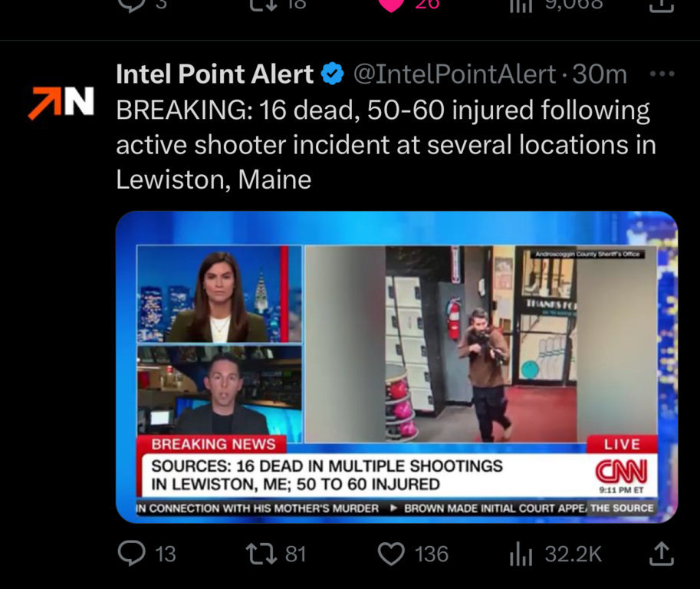Viewport: 700px width, 589px height.
Task: Click the 32.2K view count
Action: pos(573,554)
